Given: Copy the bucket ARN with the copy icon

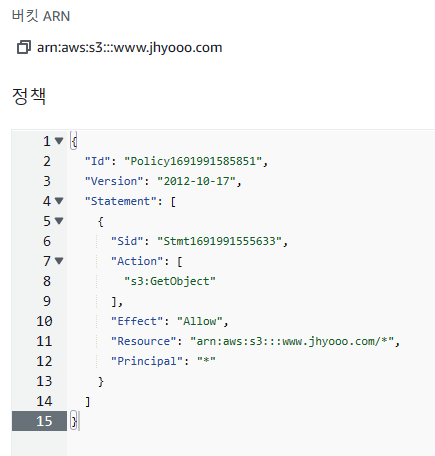Looking at the screenshot, I should (24, 47).
